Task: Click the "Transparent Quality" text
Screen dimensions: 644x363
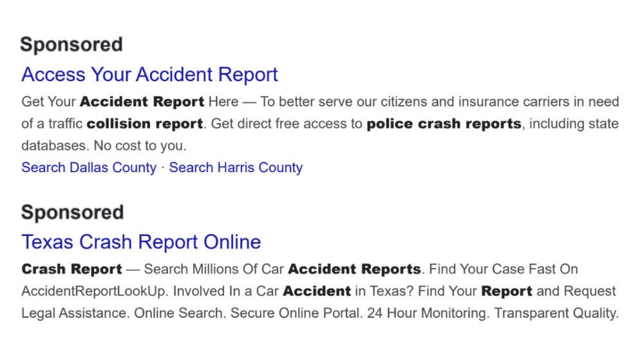Action: pos(556,314)
